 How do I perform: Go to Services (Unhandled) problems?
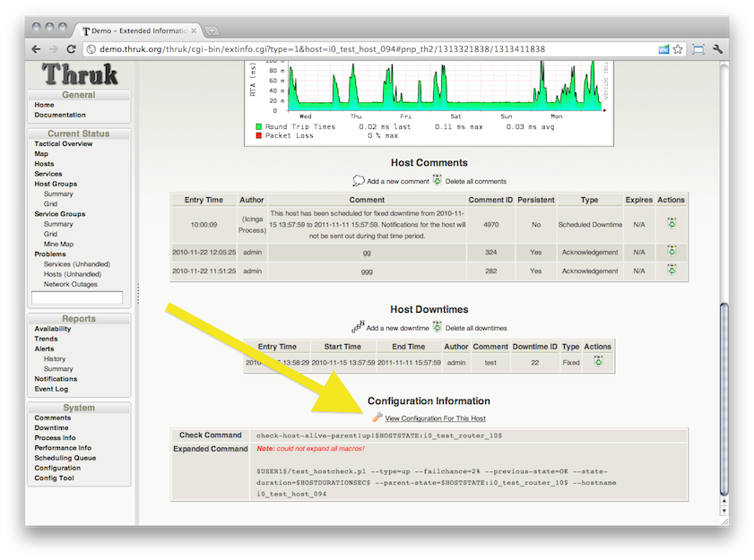[77, 264]
